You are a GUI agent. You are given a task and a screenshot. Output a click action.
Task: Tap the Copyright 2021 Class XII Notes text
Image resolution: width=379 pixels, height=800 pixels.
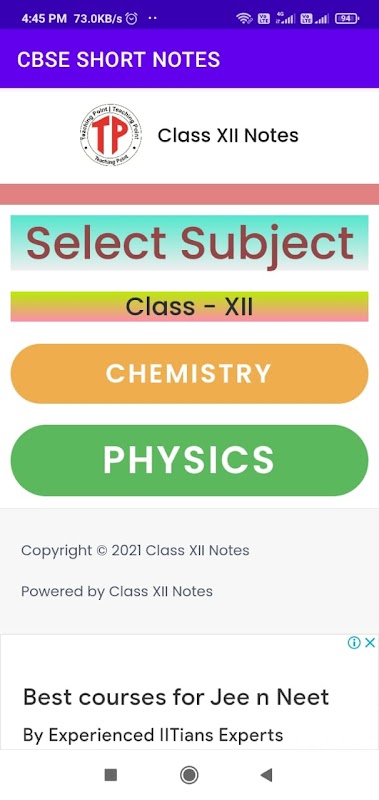tap(135, 551)
